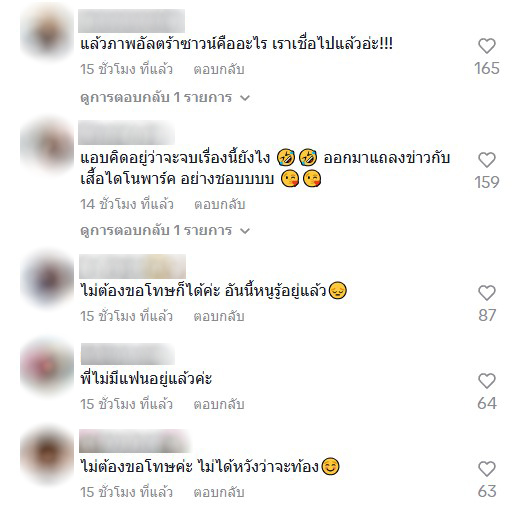This screenshot has height=515, width=528.
Task: Like the comment with 165 likes
Action: click(487, 46)
